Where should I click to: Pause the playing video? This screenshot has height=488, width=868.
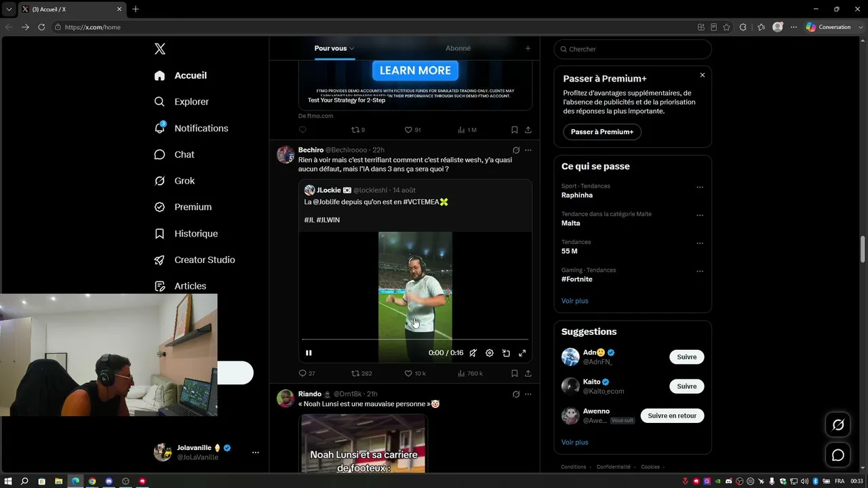click(309, 353)
